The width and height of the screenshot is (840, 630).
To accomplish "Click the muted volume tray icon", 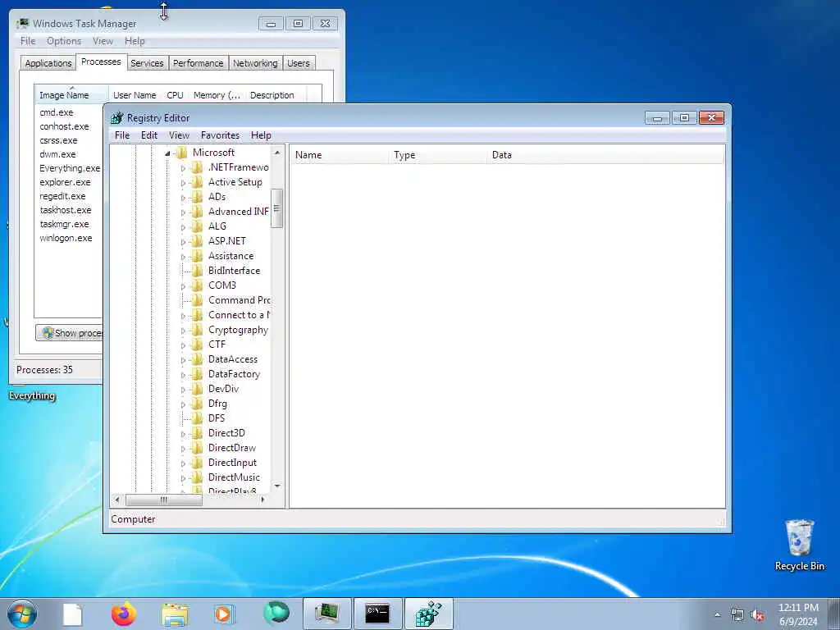I will coord(757,615).
